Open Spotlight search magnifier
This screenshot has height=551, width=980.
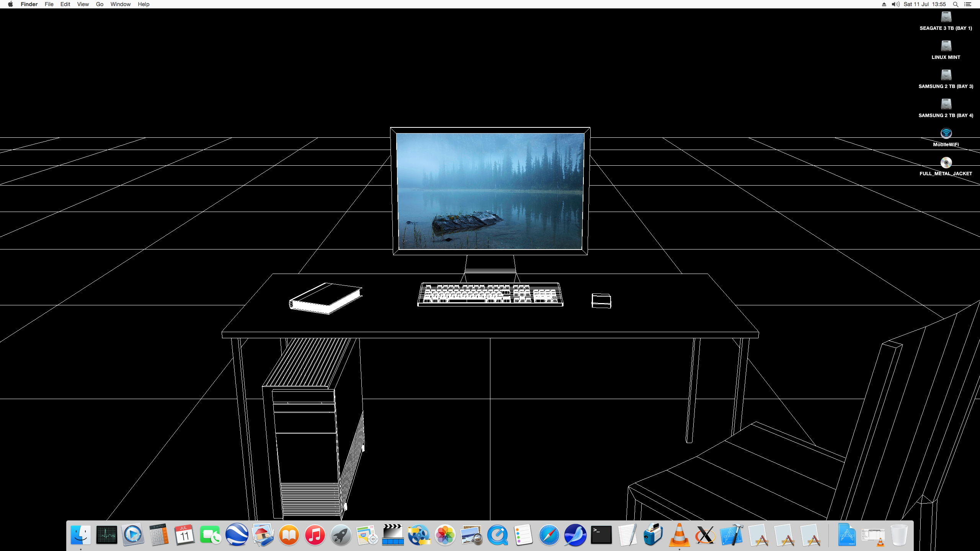point(955,4)
